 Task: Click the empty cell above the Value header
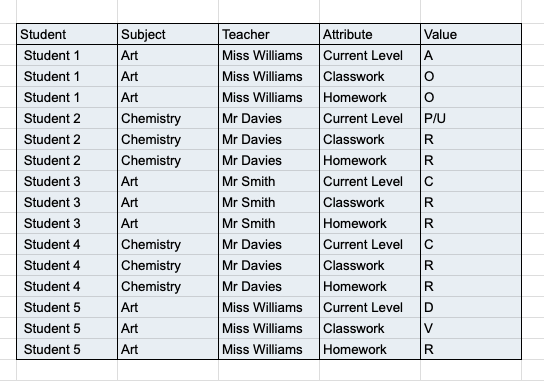coord(471,12)
